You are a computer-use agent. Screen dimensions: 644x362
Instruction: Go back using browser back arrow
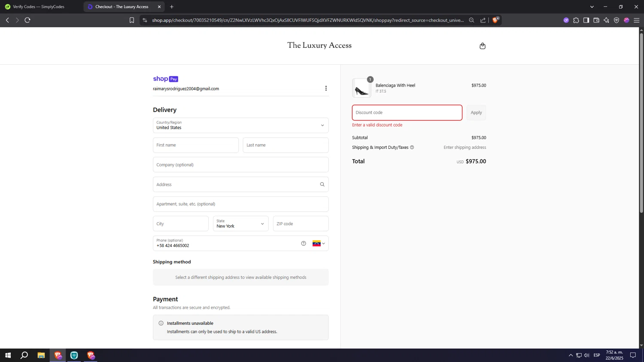[7, 20]
